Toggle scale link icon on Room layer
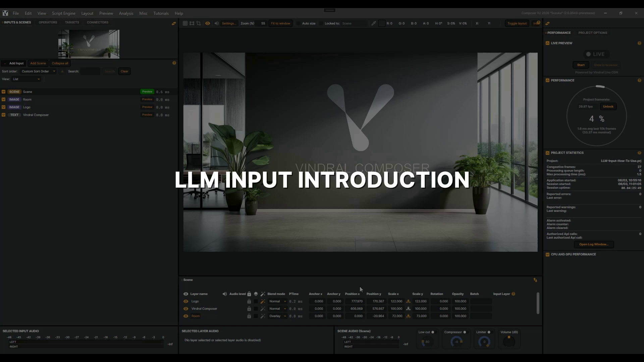The height and width of the screenshot is (362, 644). click(408, 316)
